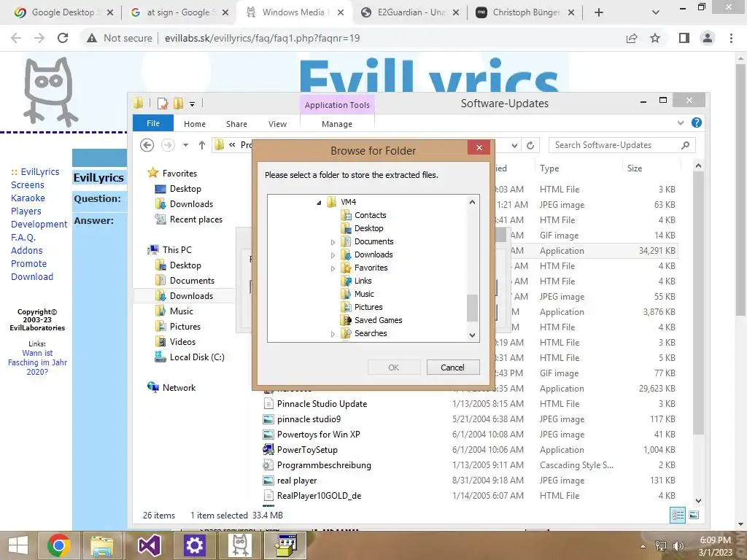Open the Home ribbon tab
The width and height of the screenshot is (747, 560).
pyautogui.click(x=194, y=124)
